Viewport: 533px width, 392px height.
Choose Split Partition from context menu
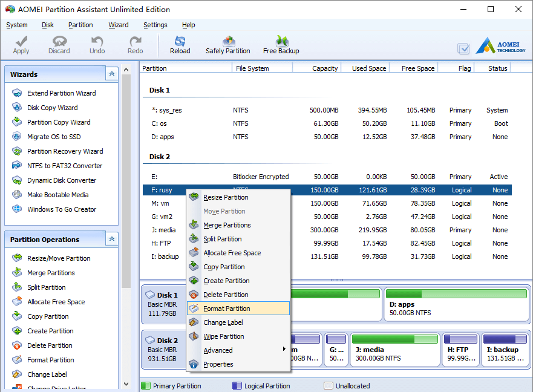pos(238,239)
